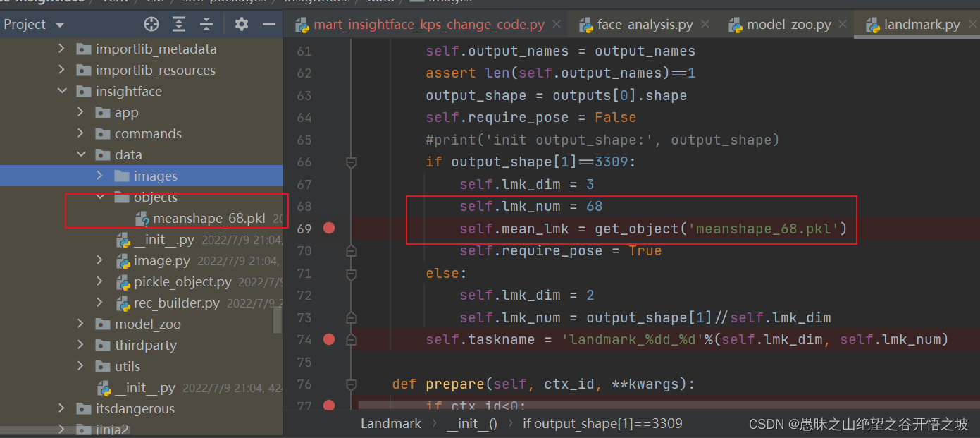Screen dimensions: 980x438
Task: Click get_object call on line 69
Action: click(x=637, y=229)
